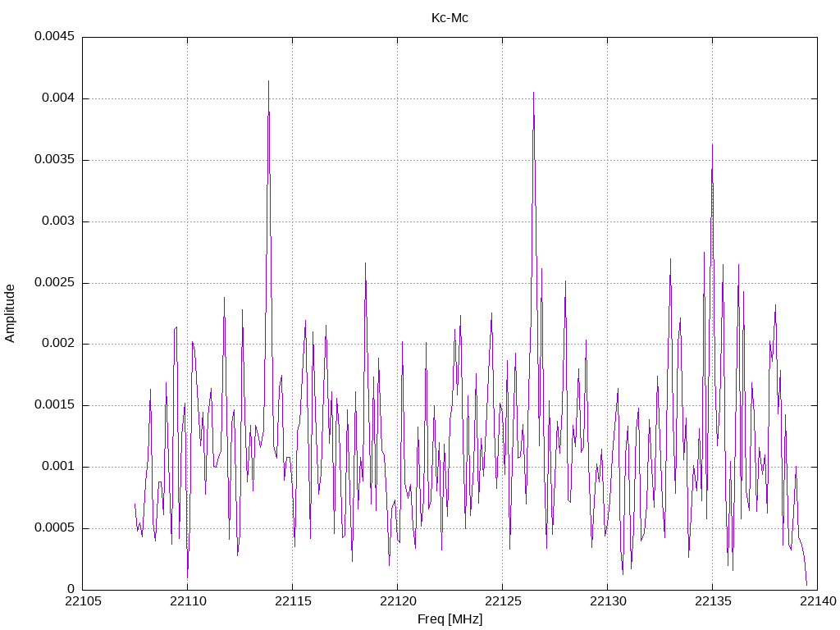Click the peak tip at 22135 MHz
This screenshot has width=840, height=630.
[712, 144]
